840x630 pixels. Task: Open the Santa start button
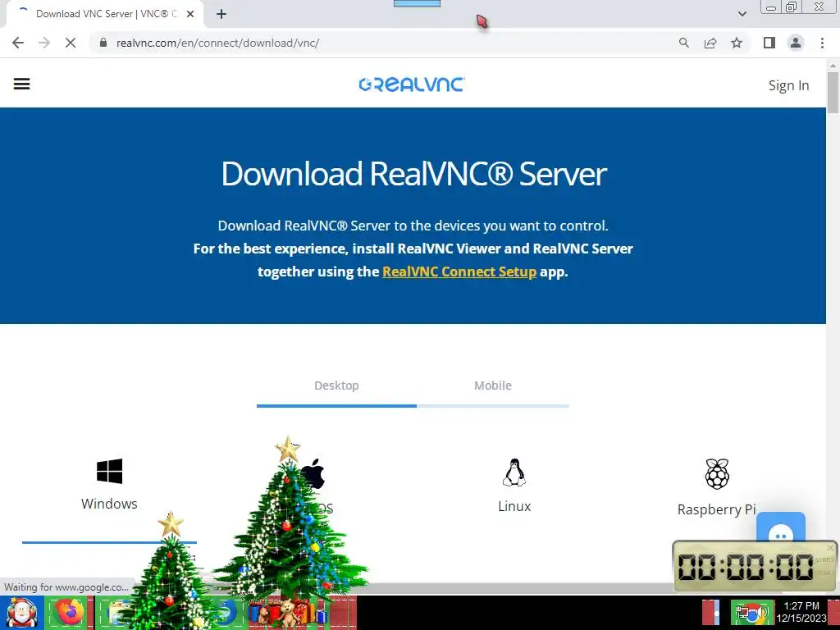coord(21,613)
